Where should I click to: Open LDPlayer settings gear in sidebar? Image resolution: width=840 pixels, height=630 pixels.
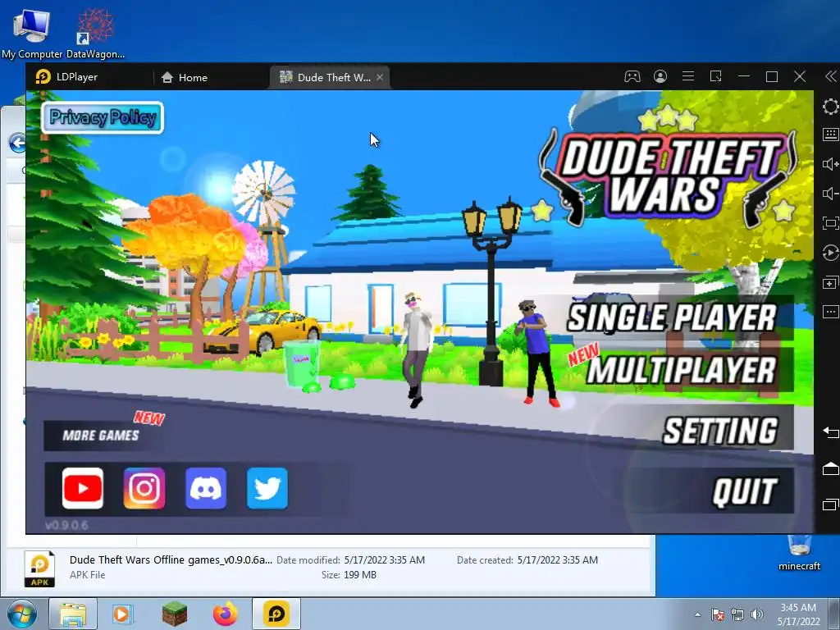[x=830, y=106]
